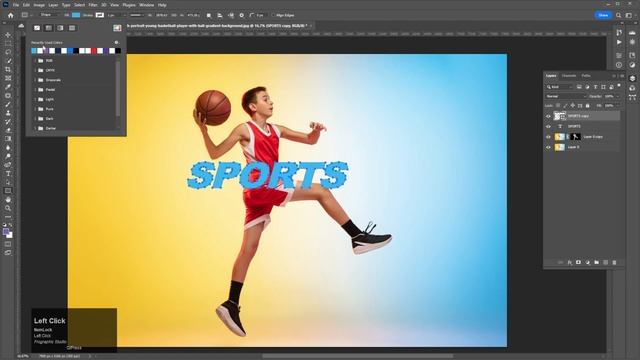Open the Help menu

(x=162, y=5)
